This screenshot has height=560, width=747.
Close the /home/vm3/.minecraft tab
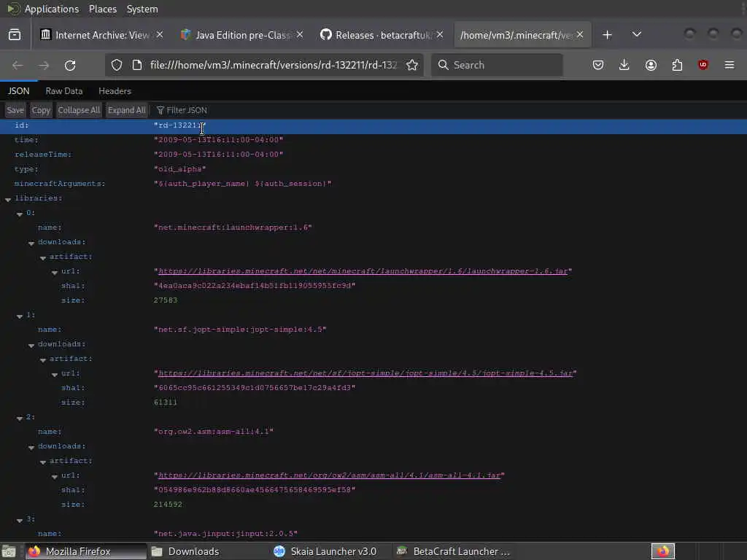pyautogui.click(x=580, y=35)
